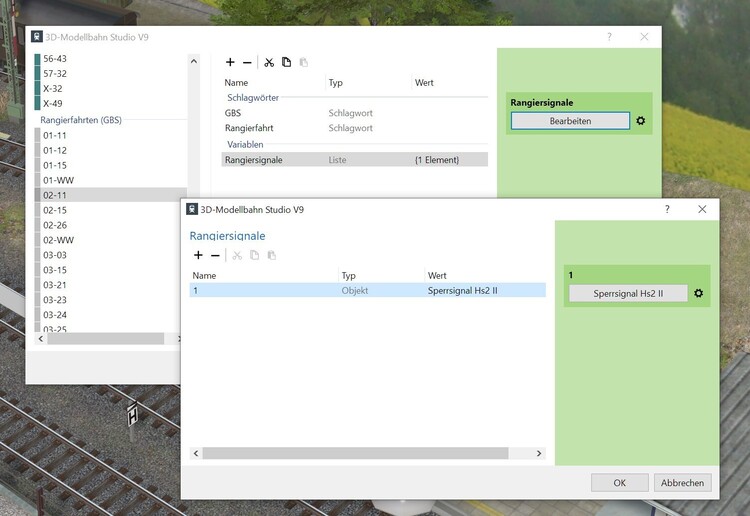The width and height of the screenshot is (750, 516).
Task: Open help in the Rangiersignale dialog
Action: click(667, 209)
